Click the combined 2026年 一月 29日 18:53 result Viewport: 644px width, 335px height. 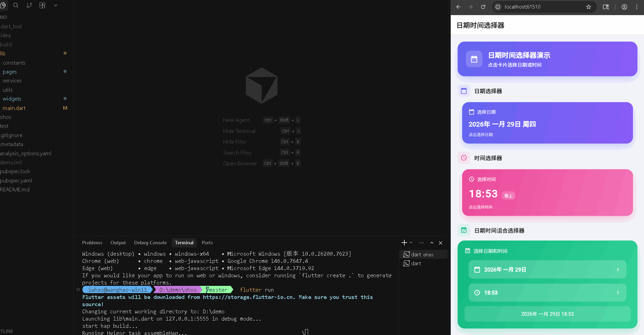pyautogui.click(x=547, y=314)
